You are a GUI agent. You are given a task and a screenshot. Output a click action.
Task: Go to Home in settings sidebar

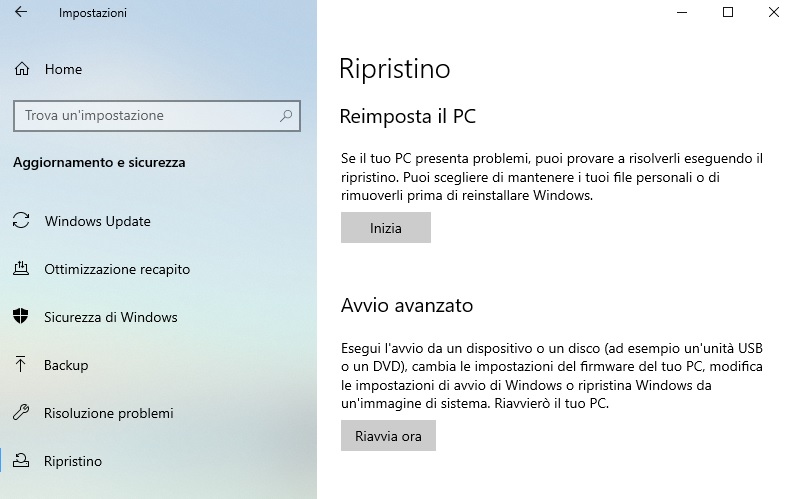63,70
